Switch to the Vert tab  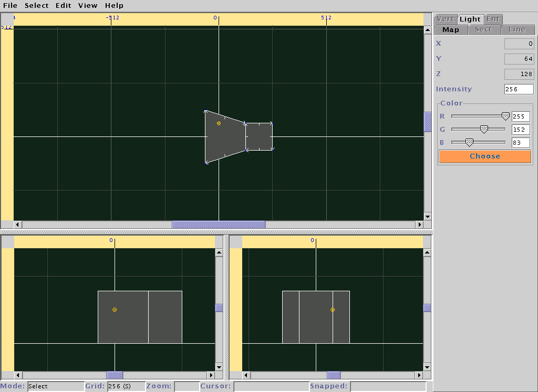[x=446, y=19]
